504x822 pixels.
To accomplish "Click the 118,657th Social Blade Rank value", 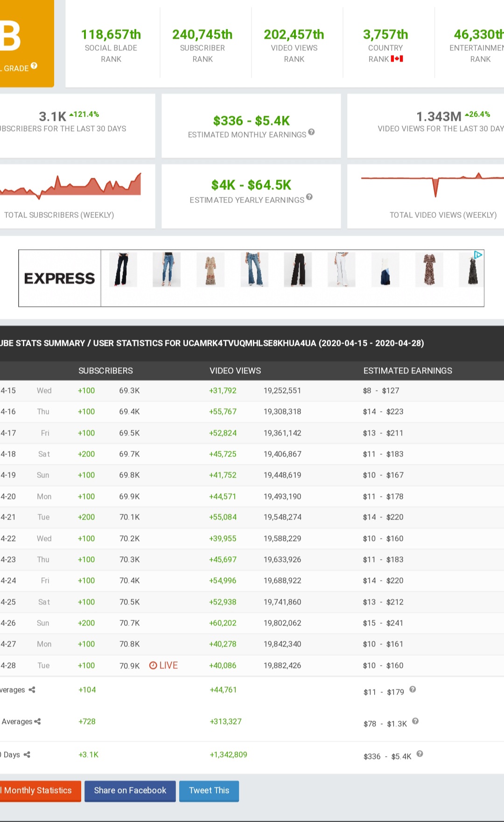I will [111, 35].
